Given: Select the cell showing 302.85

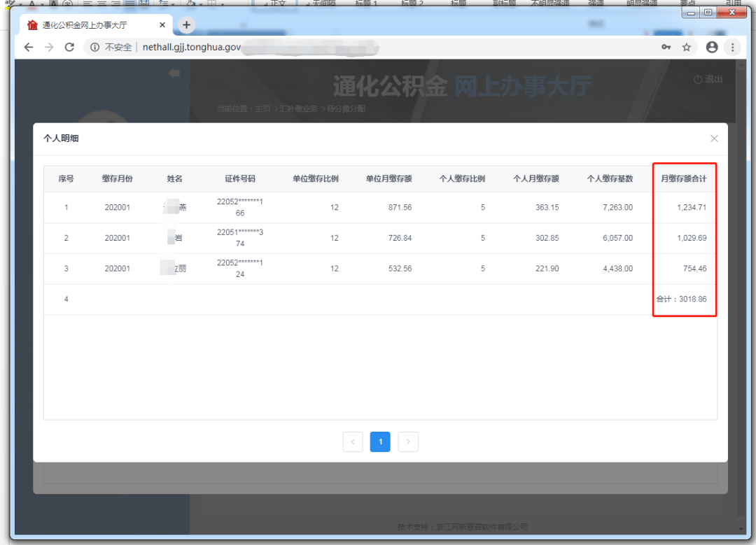Looking at the screenshot, I should point(547,238).
